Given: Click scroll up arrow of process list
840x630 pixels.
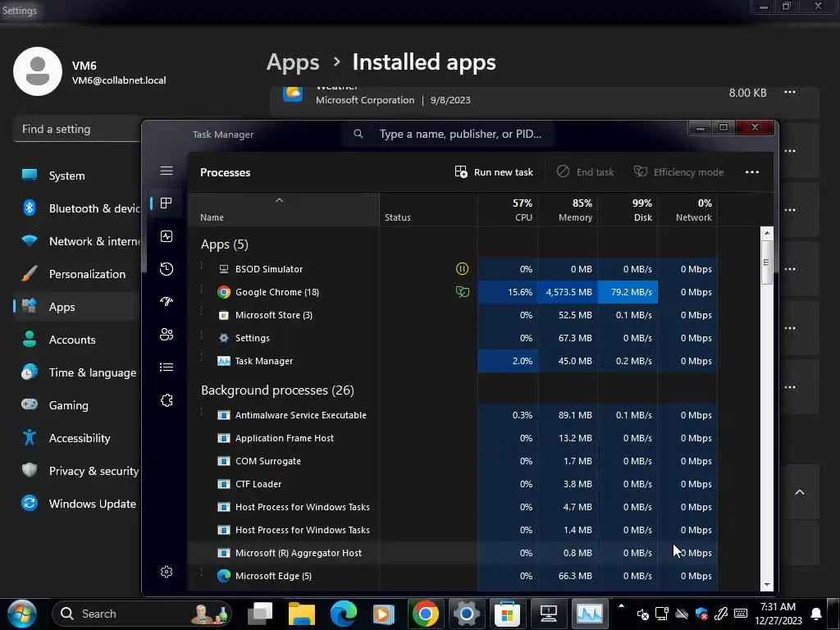Looking at the screenshot, I should coord(767,233).
